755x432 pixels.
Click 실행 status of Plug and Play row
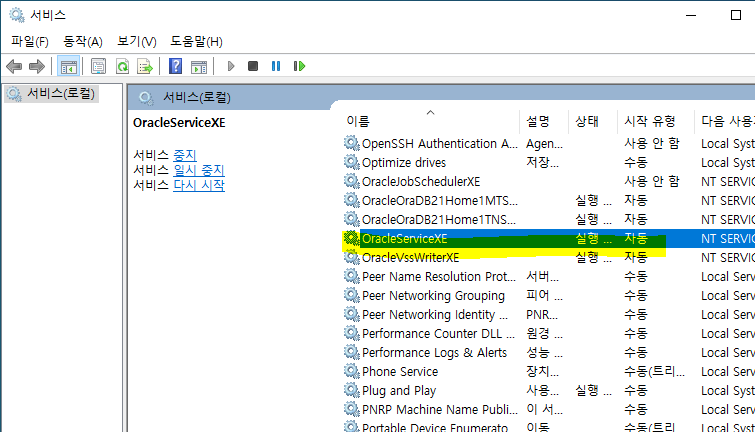coord(593,391)
